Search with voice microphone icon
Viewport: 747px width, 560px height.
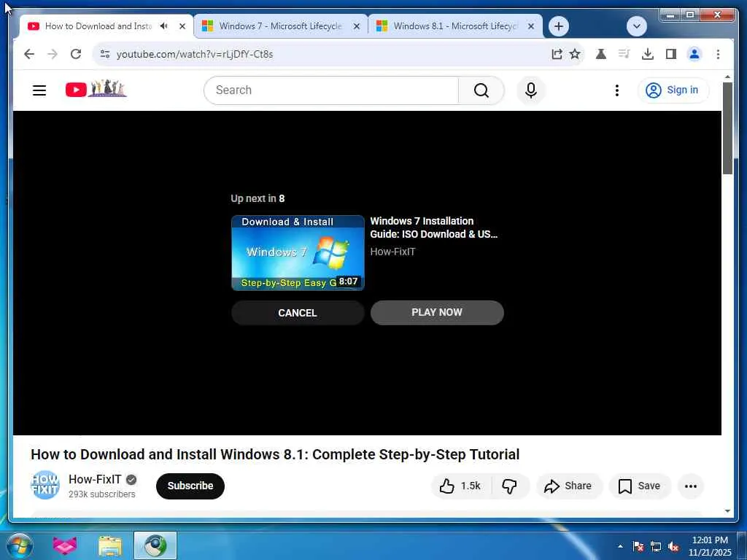(531, 90)
